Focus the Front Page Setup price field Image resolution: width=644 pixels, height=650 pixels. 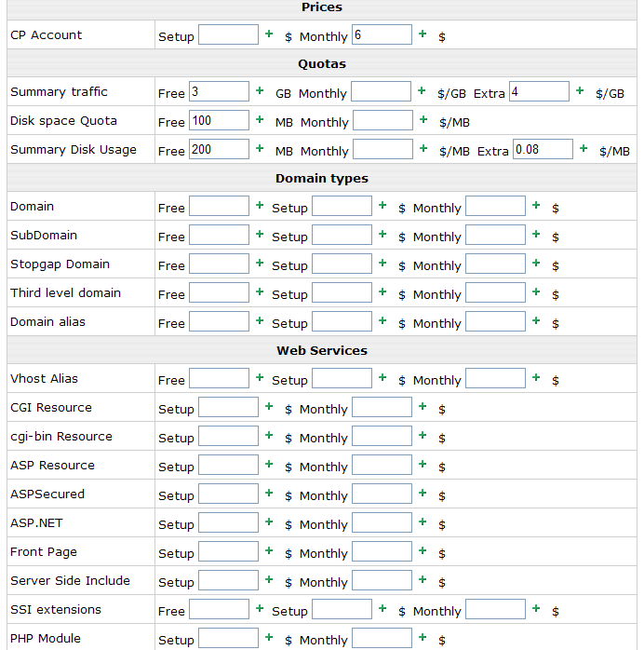pos(228,551)
